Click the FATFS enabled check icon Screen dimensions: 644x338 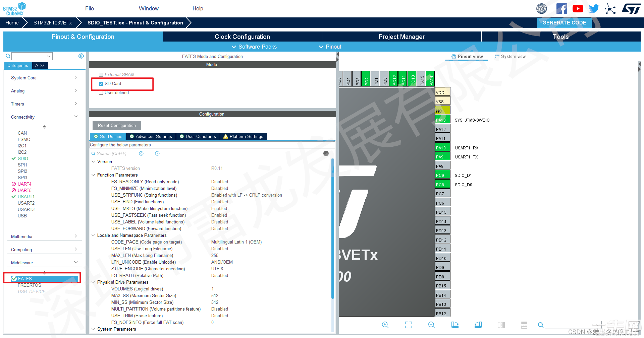coord(14,279)
